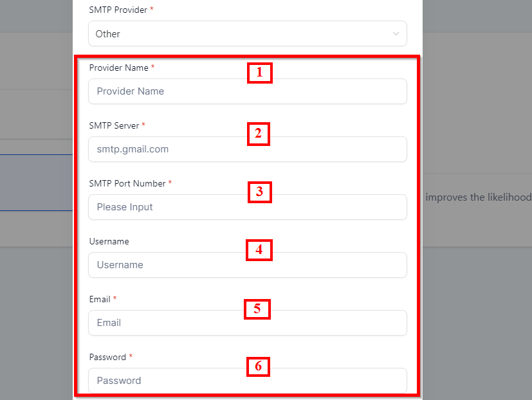Image resolution: width=532 pixels, height=400 pixels.
Task: Click the Provider Name input field
Action: coord(247,91)
